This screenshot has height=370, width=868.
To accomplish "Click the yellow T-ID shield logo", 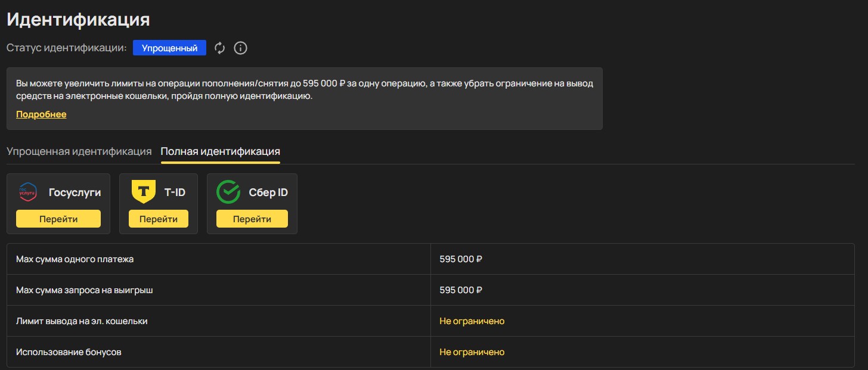I will click(x=143, y=192).
